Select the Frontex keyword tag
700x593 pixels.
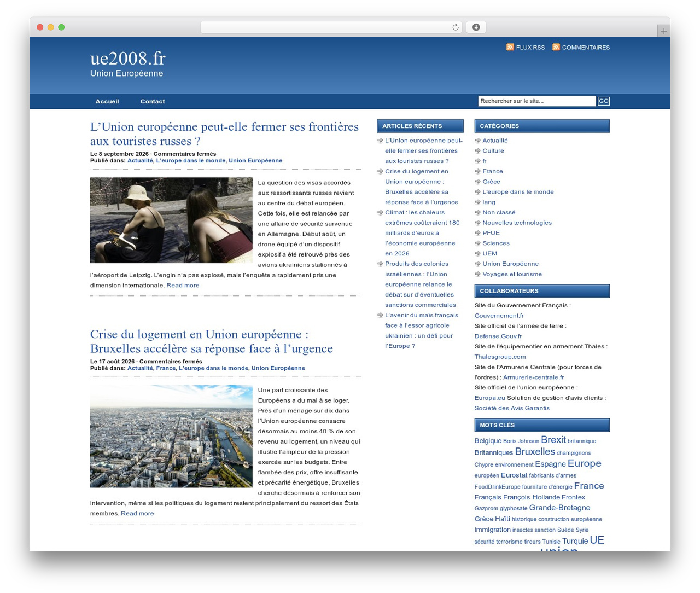point(573,497)
